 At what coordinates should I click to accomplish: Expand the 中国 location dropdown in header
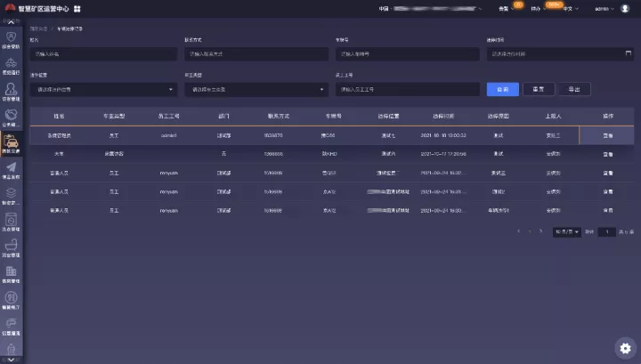(x=430, y=9)
